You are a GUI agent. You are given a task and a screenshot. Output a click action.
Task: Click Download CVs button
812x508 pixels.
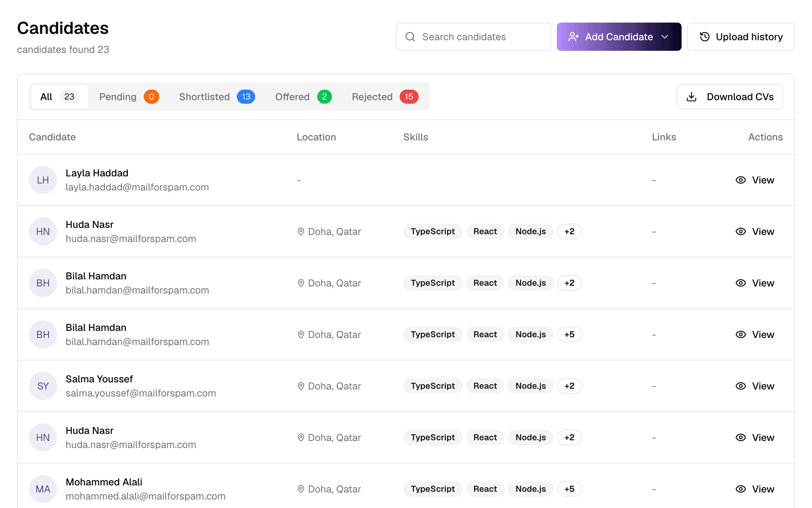pyautogui.click(x=730, y=97)
